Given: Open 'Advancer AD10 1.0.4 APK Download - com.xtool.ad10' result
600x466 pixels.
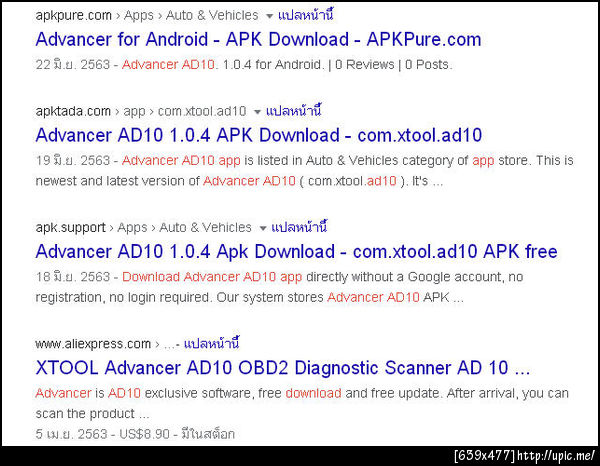Looking at the screenshot, I should [259, 135].
